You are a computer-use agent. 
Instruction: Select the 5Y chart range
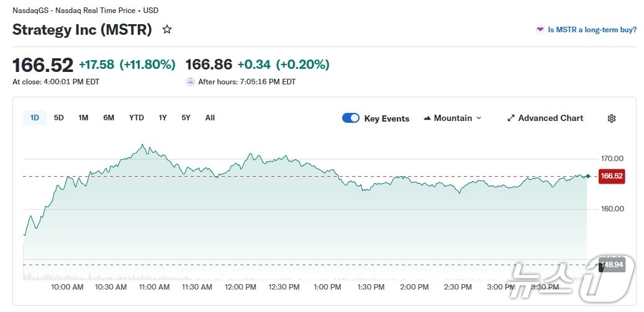[x=186, y=118]
